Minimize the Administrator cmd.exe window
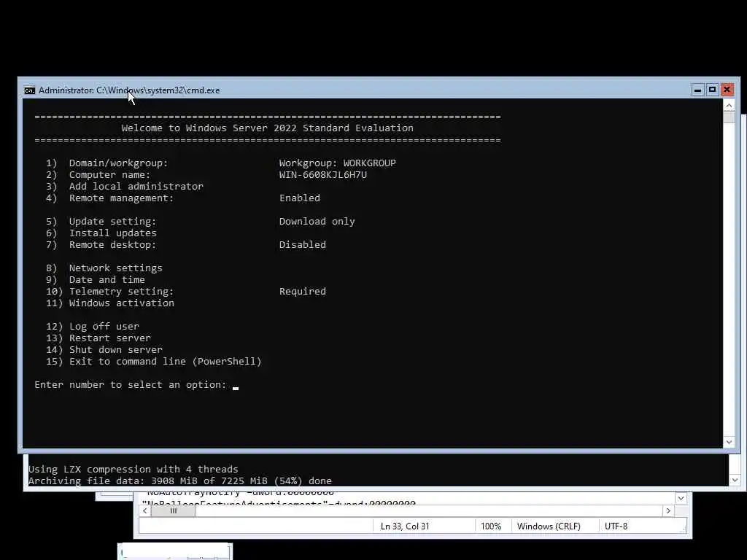Image resolution: width=747 pixels, height=560 pixels. click(697, 90)
